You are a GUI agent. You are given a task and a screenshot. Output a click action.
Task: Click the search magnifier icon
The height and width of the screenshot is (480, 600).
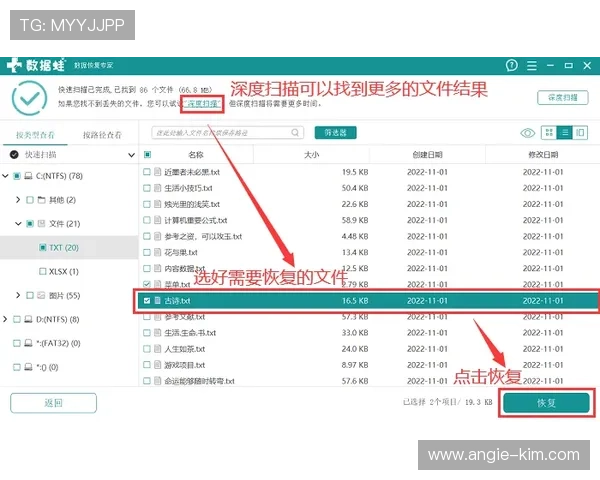(295, 133)
